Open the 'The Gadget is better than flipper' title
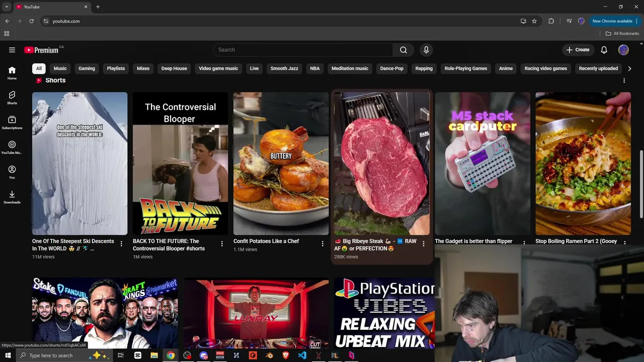Screen dimensions: 644x362 click(473, 241)
